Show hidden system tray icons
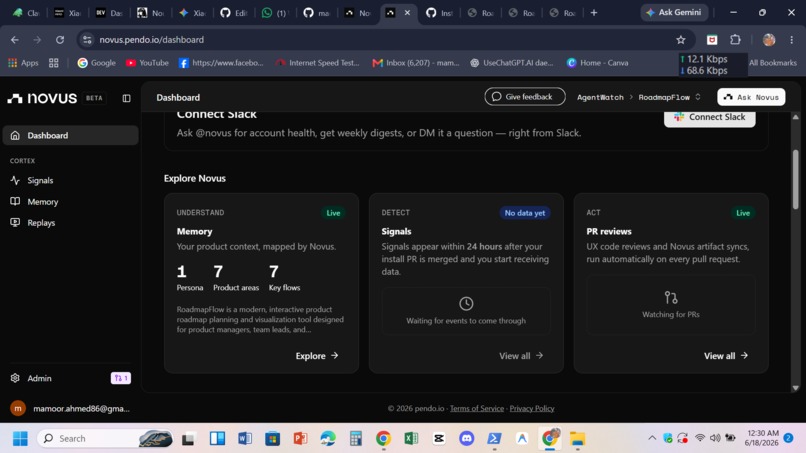The height and width of the screenshot is (453, 806). pos(652,438)
